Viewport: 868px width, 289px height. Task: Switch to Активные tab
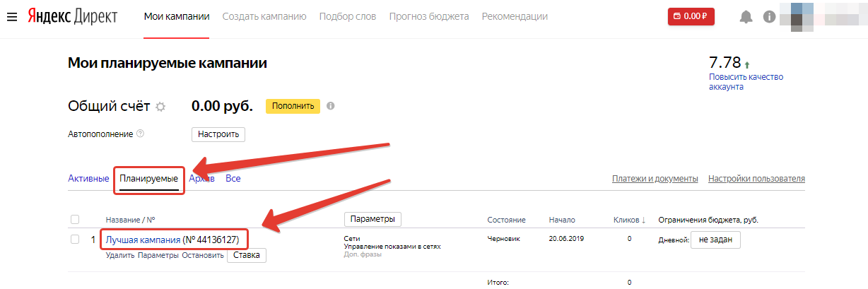88,178
